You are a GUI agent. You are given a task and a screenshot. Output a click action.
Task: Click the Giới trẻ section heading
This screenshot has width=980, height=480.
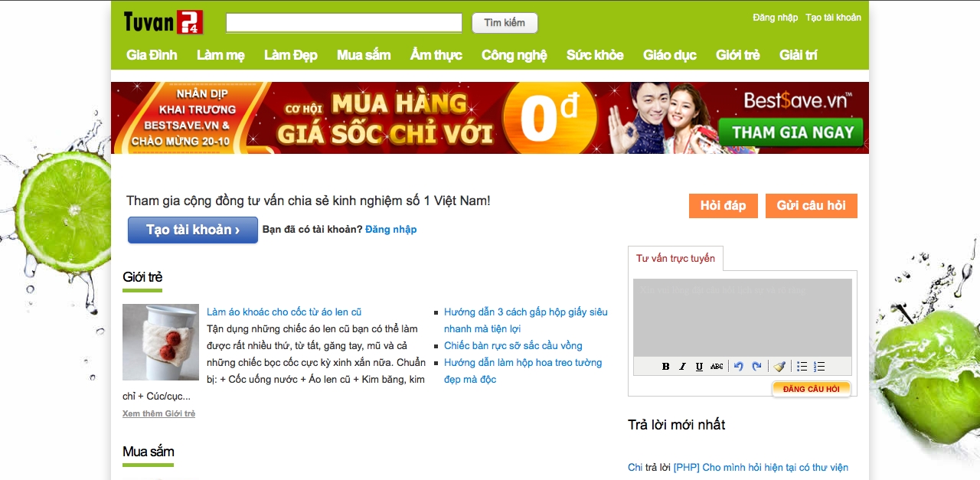point(142,277)
